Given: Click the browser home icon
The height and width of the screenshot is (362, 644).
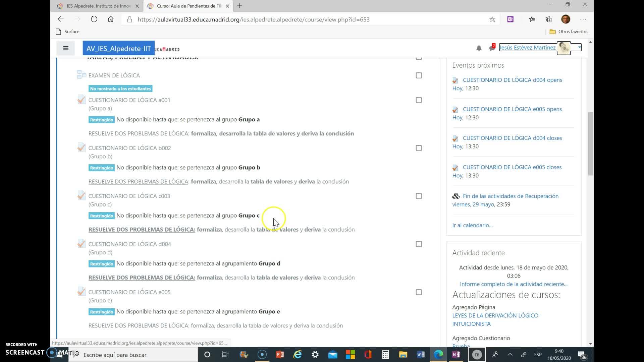Looking at the screenshot, I should (111, 19).
